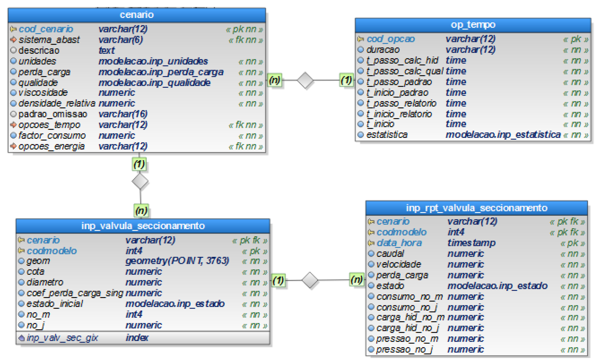Click the empty circle icon beside descricao

[14, 50]
